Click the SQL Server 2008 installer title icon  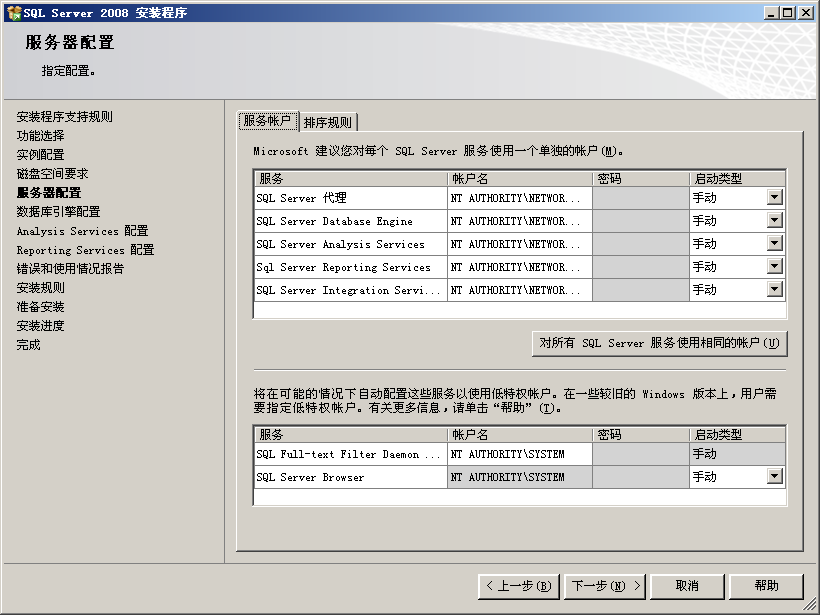pyautogui.click(x=14, y=13)
